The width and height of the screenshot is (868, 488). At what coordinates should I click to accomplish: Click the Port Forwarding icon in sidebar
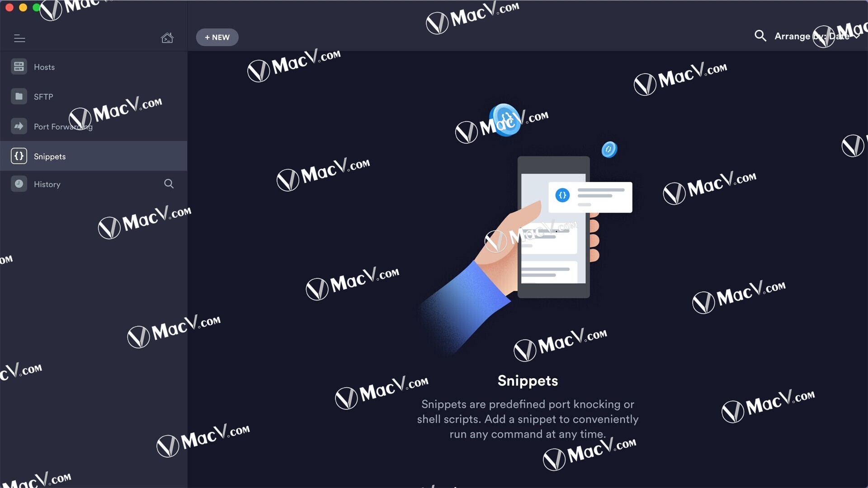[19, 126]
